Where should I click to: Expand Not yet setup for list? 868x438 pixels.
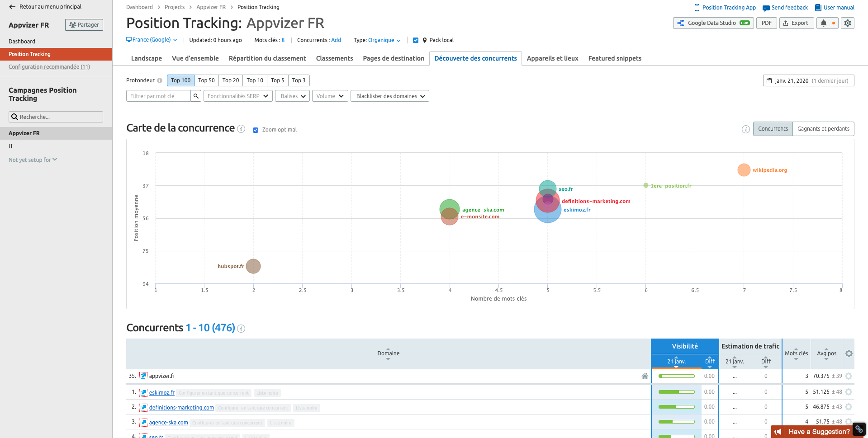point(33,160)
